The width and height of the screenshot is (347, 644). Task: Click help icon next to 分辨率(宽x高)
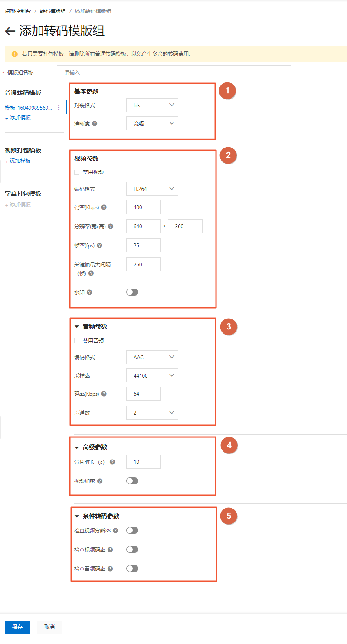(x=110, y=227)
